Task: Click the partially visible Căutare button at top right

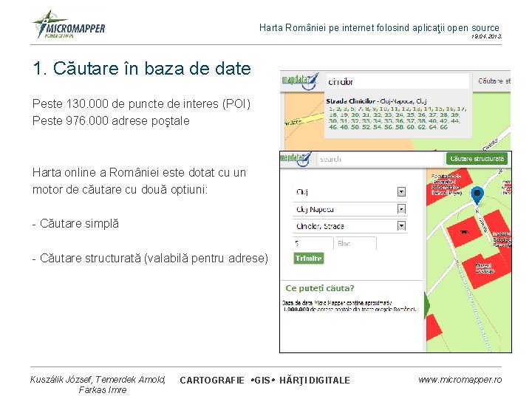Action: [x=494, y=81]
